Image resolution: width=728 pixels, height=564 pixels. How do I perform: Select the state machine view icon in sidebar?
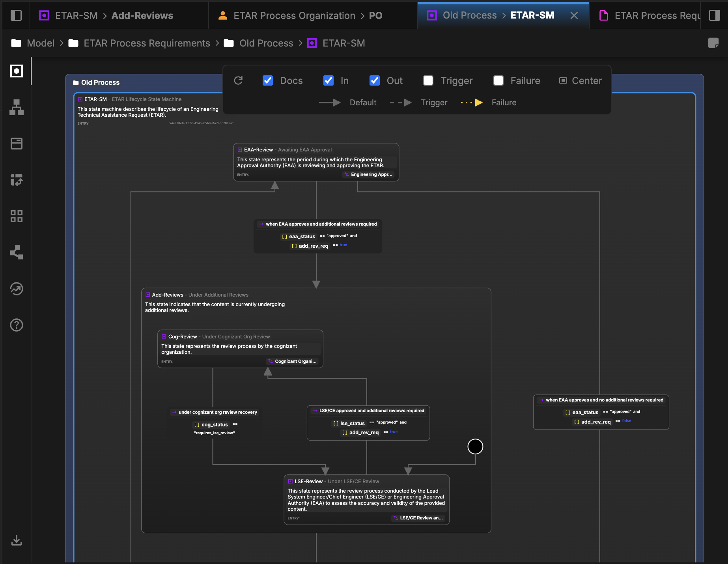16,71
